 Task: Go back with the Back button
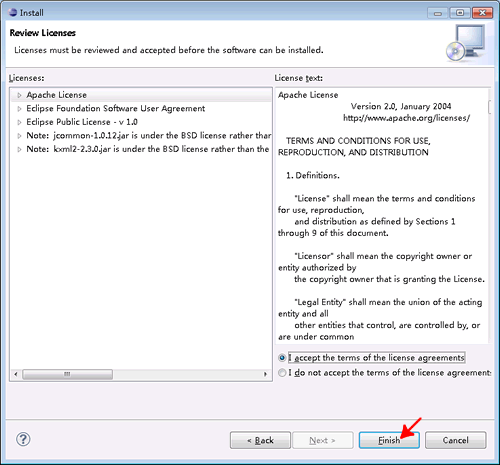pos(260,440)
